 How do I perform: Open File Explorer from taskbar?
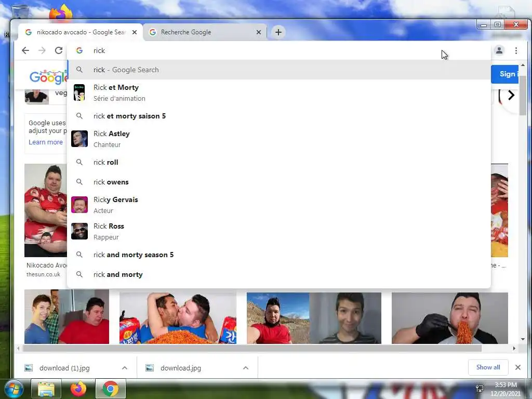(x=46, y=389)
